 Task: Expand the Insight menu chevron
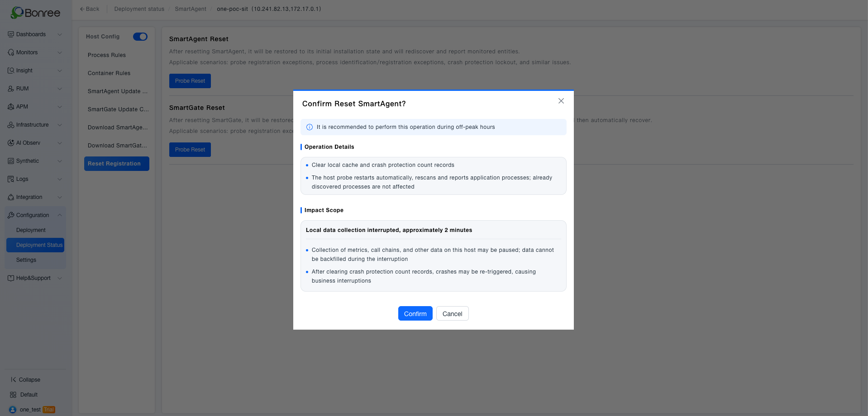click(60, 71)
